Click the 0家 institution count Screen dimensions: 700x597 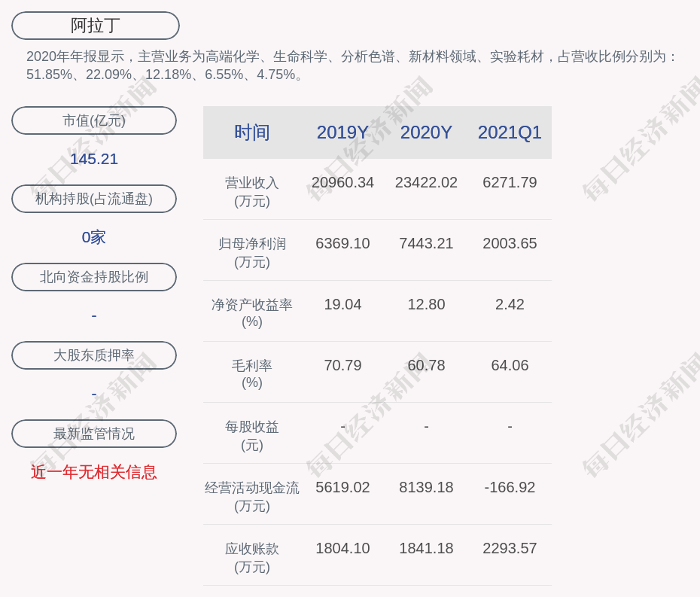[x=94, y=237]
